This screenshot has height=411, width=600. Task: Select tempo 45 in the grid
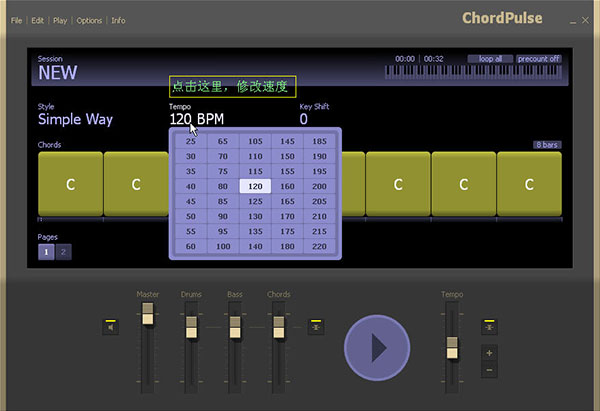[x=191, y=201]
